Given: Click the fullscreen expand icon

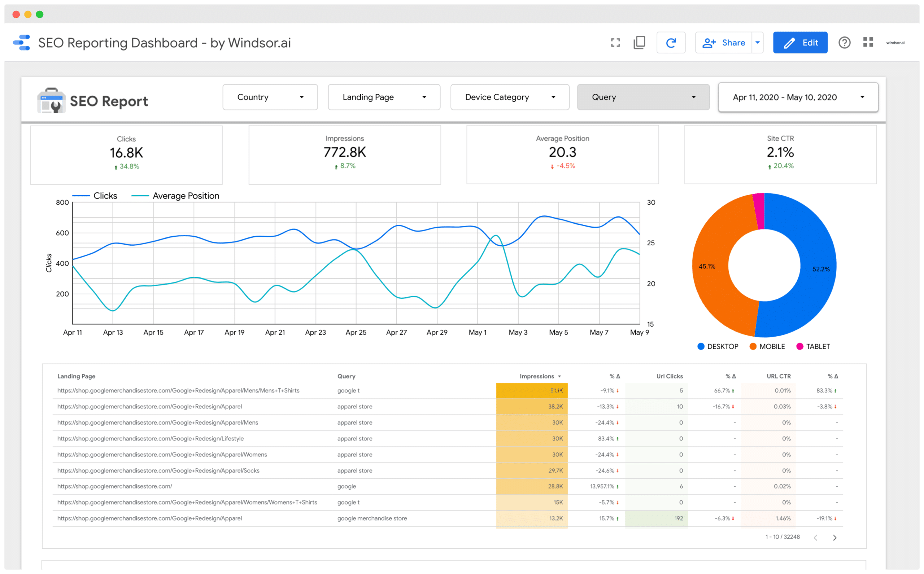Looking at the screenshot, I should 614,42.
